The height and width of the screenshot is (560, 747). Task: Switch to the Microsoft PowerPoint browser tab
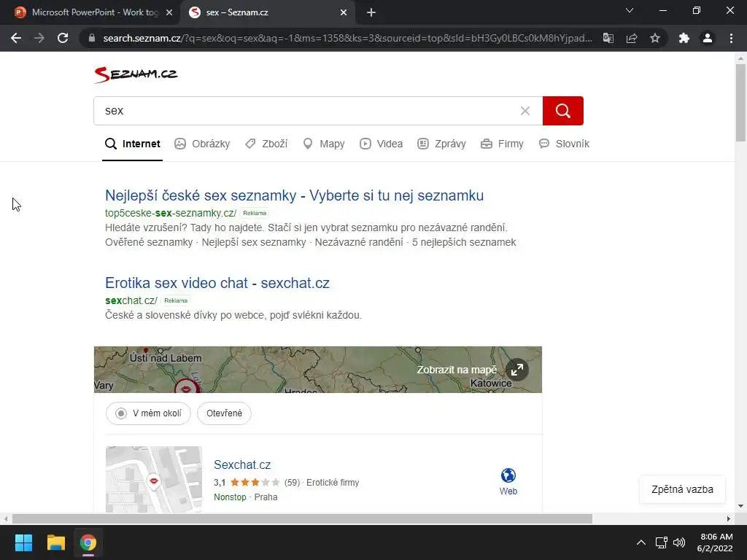90,13
